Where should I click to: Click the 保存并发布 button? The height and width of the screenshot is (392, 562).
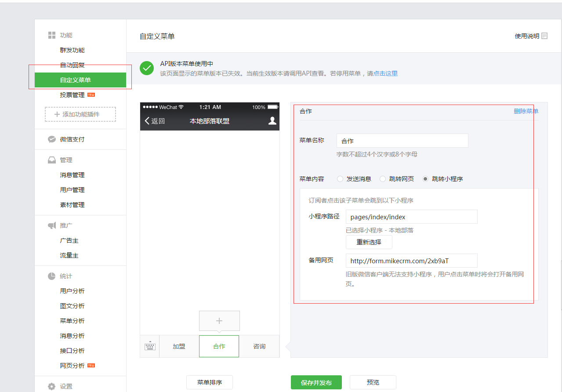pos(316,382)
